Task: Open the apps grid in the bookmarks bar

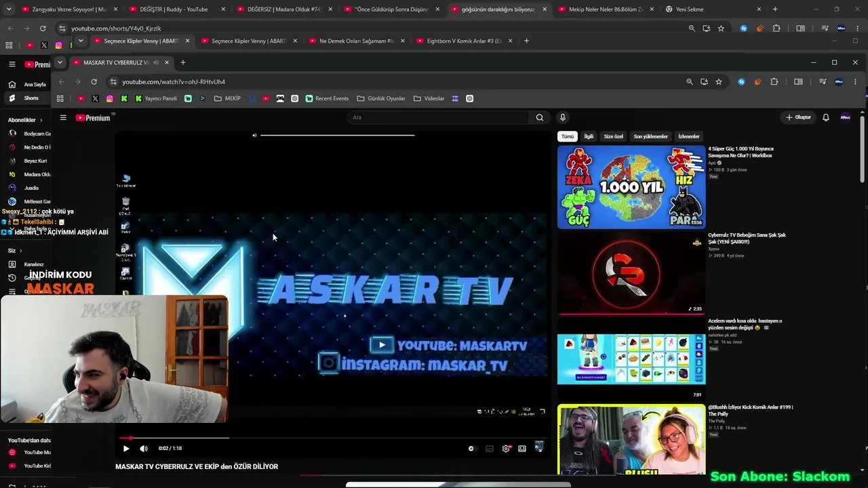Action: (60, 98)
